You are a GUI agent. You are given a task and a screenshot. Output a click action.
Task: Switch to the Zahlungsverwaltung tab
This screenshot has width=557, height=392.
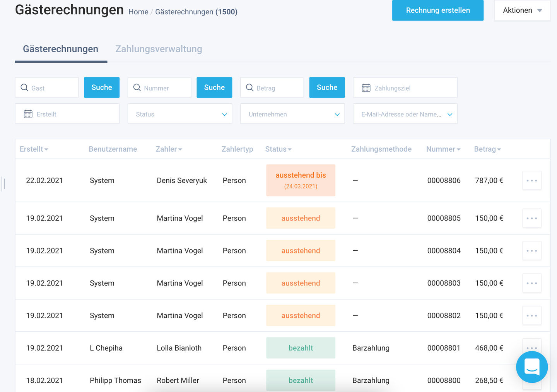(159, 49)
